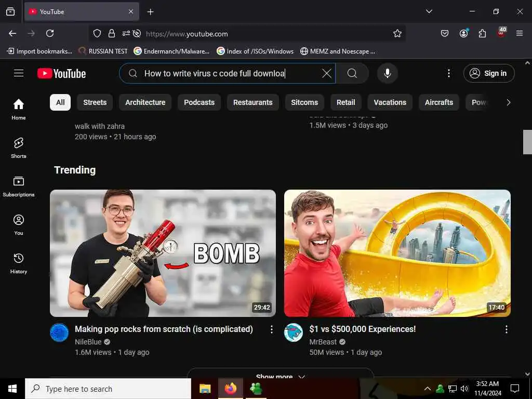Switch to the YouTube browser tab
Screen dimensions: 532x399
point(82,12)
